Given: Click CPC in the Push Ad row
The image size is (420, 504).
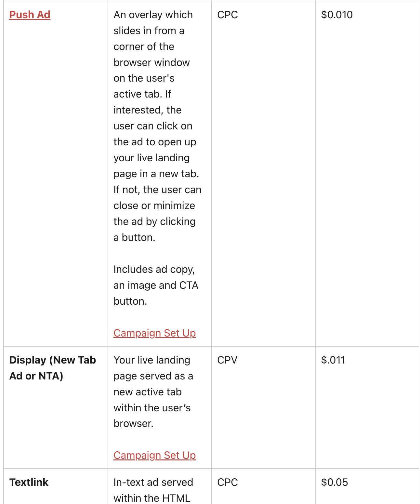Looking at the screenshot, I should coord(227,15).
